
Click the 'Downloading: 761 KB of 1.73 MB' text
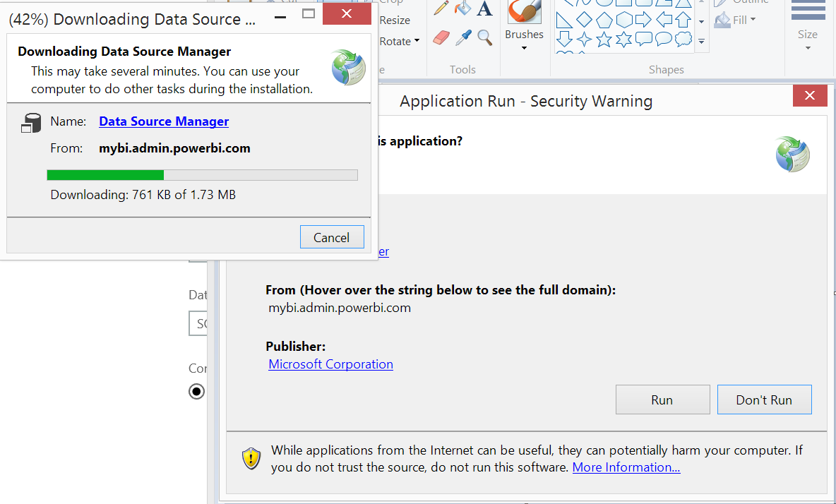(143, 195)
